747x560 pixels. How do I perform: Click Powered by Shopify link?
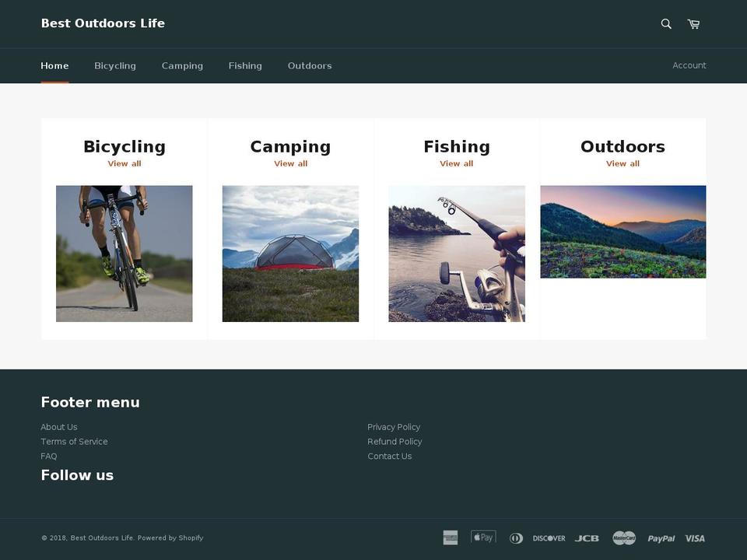(x=170, y=538)
